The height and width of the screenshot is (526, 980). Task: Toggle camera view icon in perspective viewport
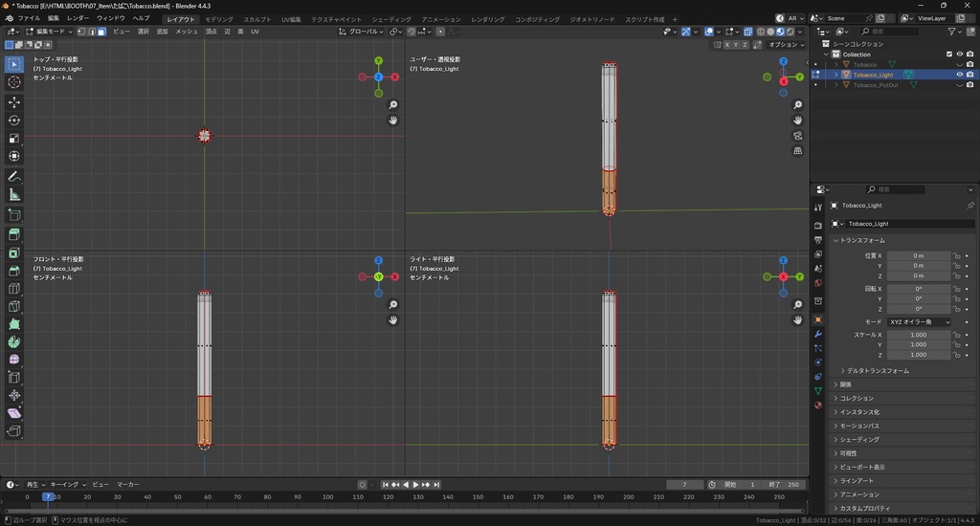[x=797, y=136]
